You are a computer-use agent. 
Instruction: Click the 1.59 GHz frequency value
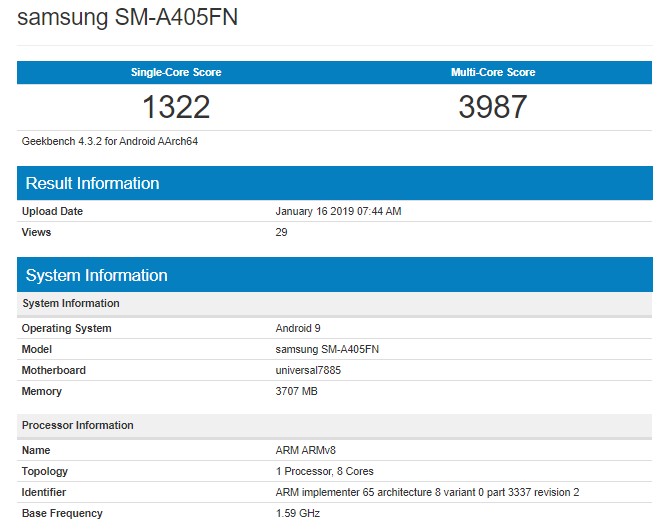coord(298,514)
